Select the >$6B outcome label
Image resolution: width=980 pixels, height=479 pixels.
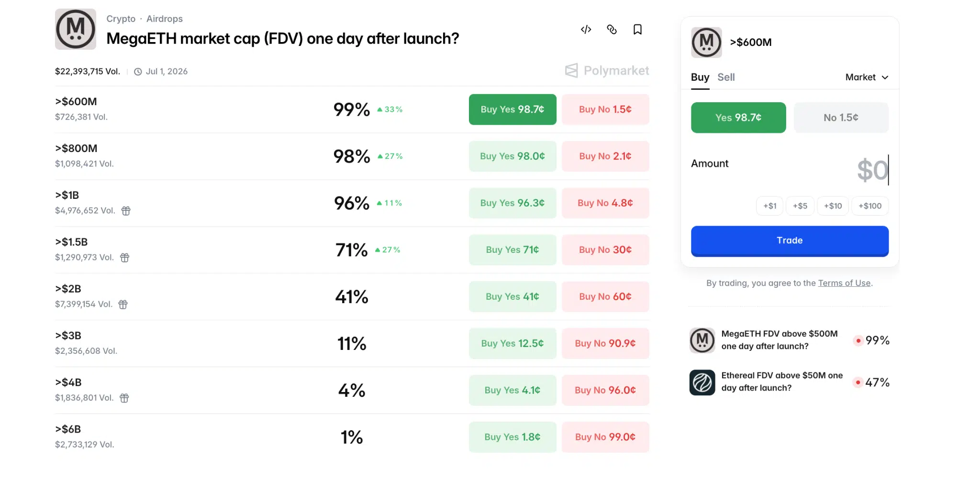[x=68, y=429]
